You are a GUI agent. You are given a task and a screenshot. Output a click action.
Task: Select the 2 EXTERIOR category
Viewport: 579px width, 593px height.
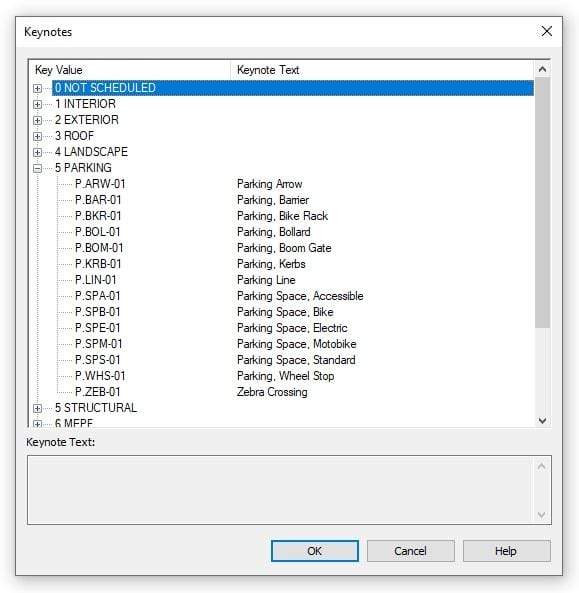pyautogui.click(x=87, y=120)
